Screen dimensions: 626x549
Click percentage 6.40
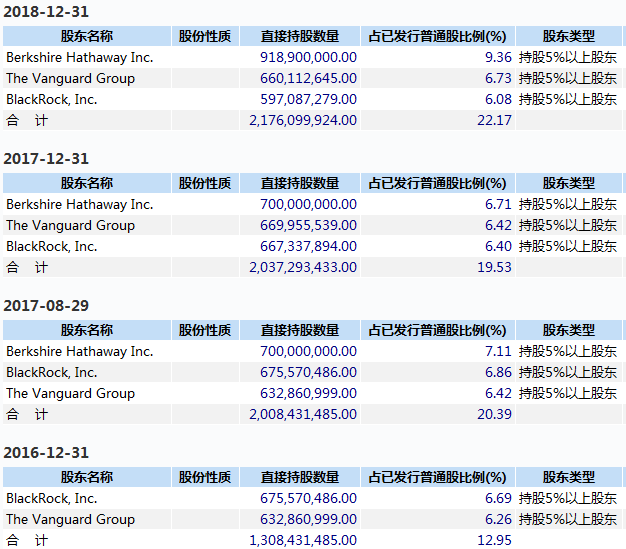[x=498, y=246]
